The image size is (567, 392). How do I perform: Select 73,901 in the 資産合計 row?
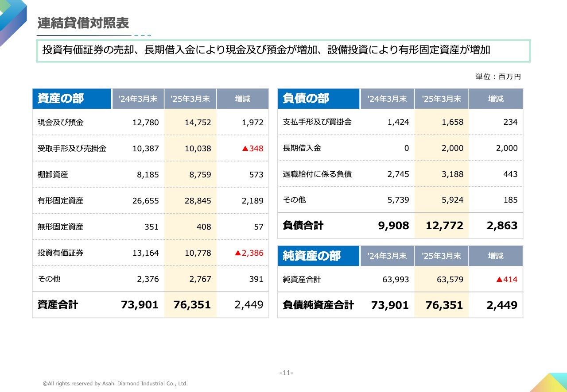(x=140, y=305)
